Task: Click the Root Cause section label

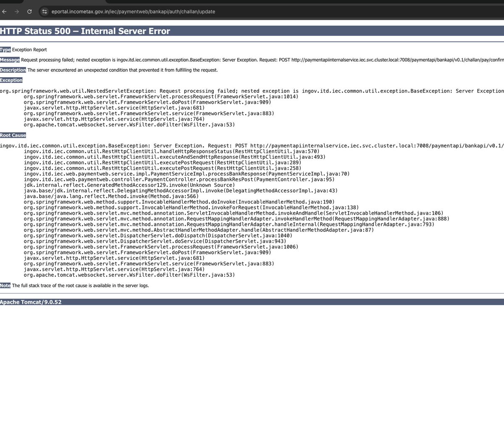Action: [x=13, y=135]
